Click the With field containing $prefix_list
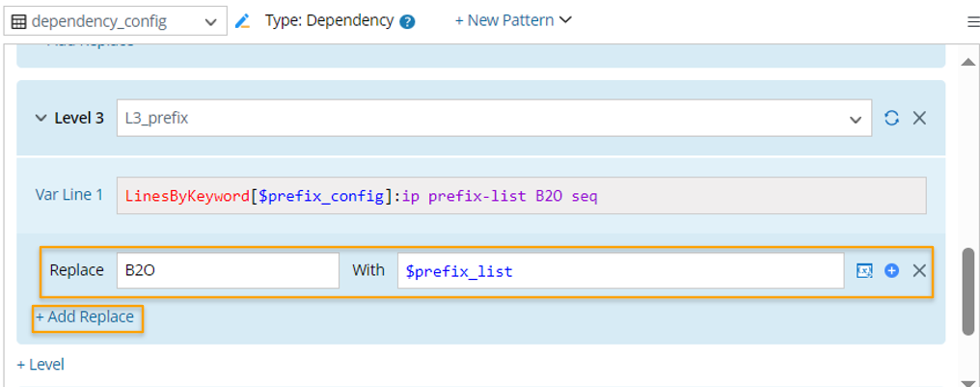Viewport: 980px width, 387px height. [620, 270]
